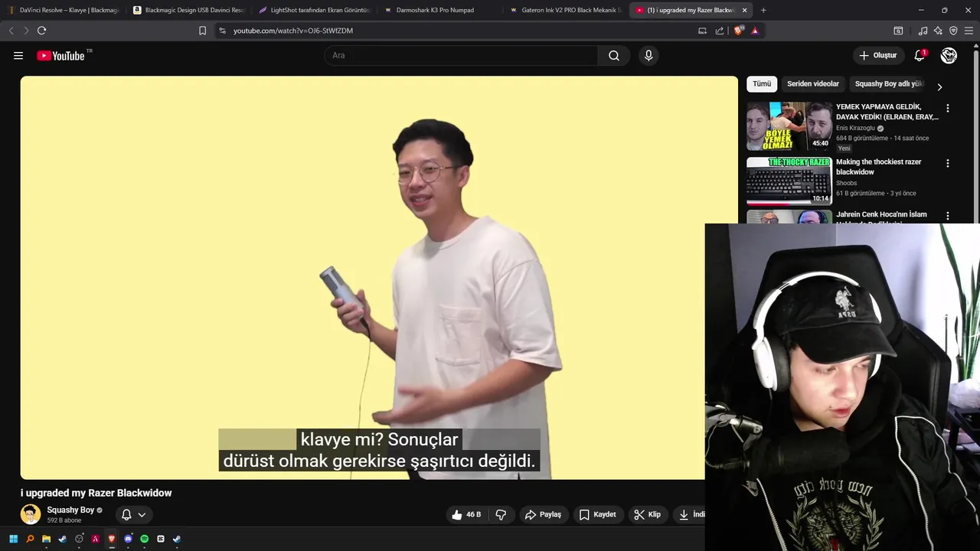This screenshot has height=551, width=980.
Task: Share this page from address bar
Action: [x=719, y=31]
